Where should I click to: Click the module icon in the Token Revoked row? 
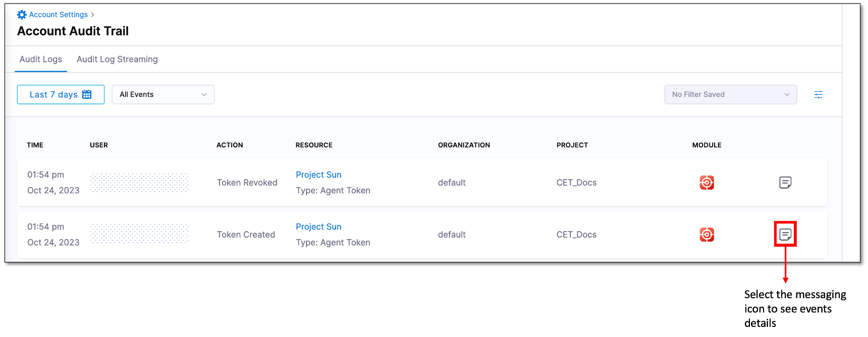tap(707, 182)
